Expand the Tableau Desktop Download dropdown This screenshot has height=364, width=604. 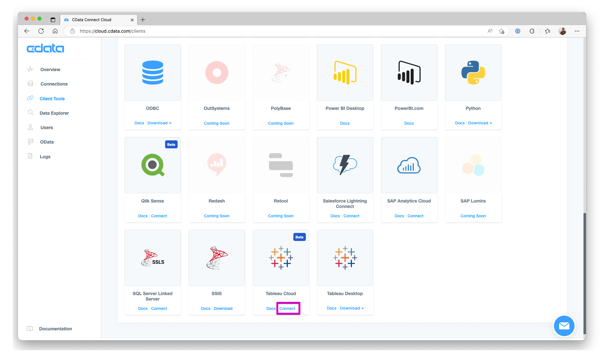pos(352,308)
